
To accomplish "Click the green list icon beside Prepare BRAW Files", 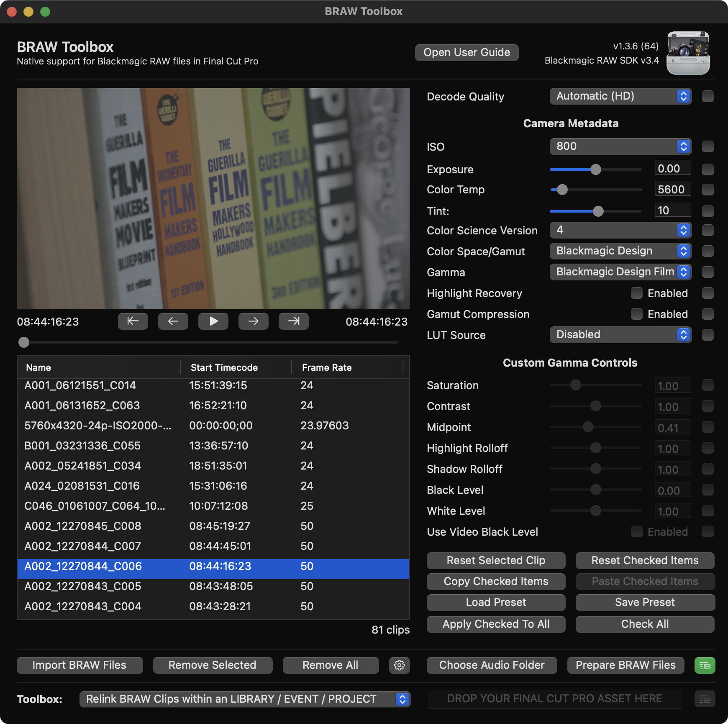I will pyautogui.click(x=705, y=665).
